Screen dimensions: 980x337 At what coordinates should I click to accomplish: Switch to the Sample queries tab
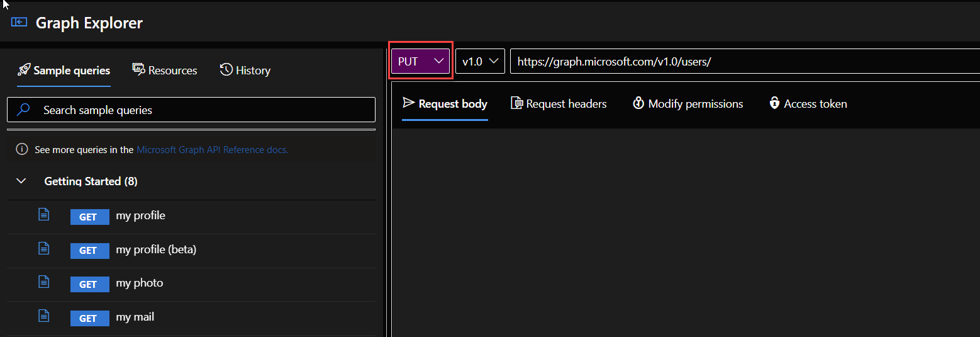point(64,71)
